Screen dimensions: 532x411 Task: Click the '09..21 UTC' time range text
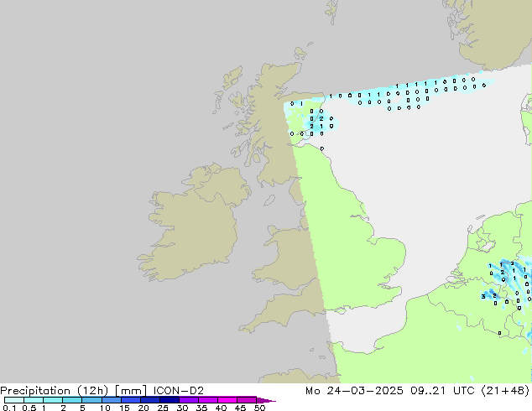[x=441, y=391]
